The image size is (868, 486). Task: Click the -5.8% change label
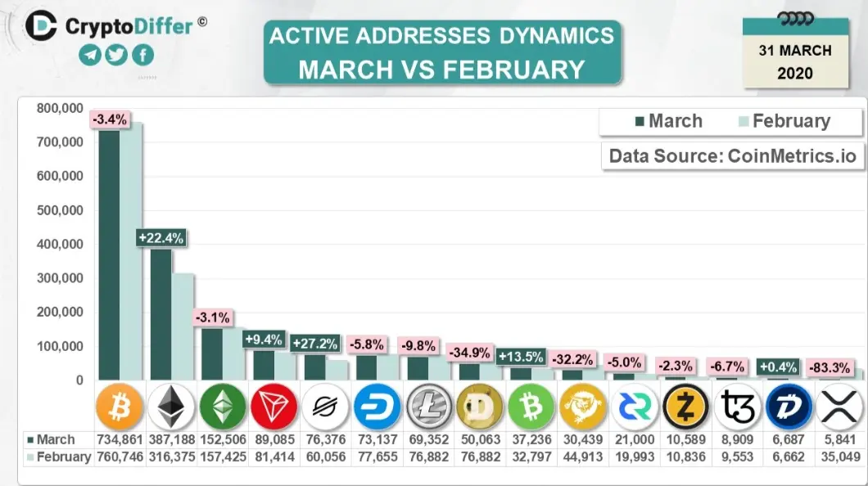click(x=367, y=344)
